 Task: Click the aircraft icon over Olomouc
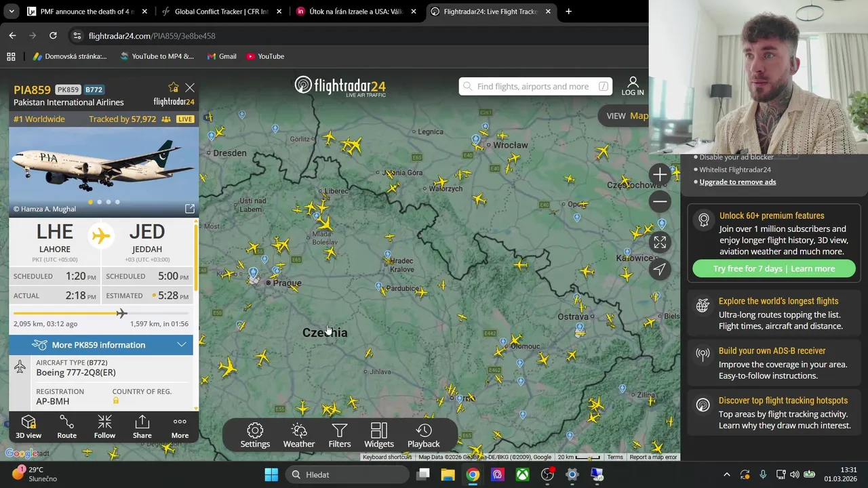tap(517, 339)
